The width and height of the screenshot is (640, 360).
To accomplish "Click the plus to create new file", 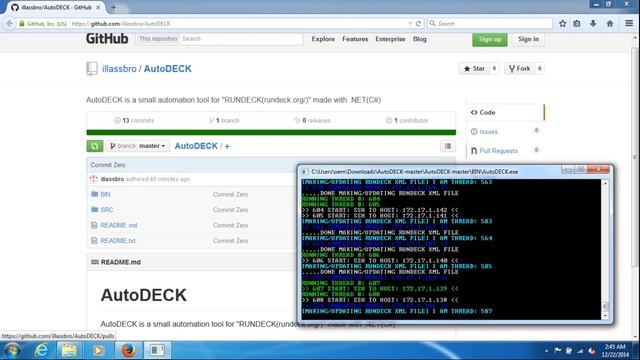I will 227,146.
